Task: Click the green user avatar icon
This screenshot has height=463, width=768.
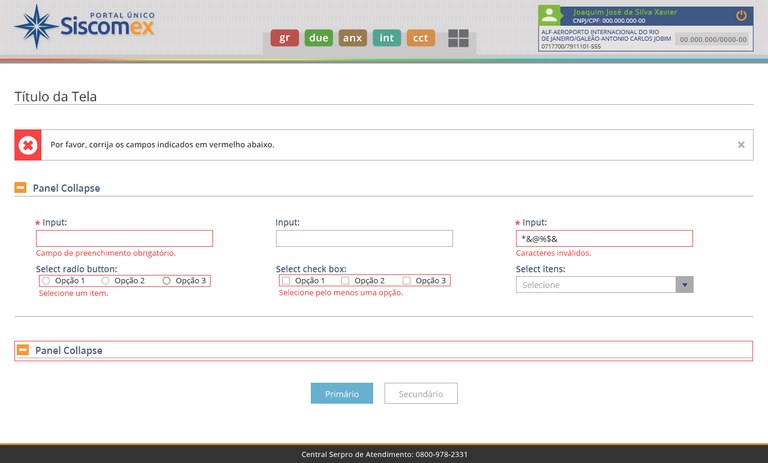Action: (x=549, y=15)
